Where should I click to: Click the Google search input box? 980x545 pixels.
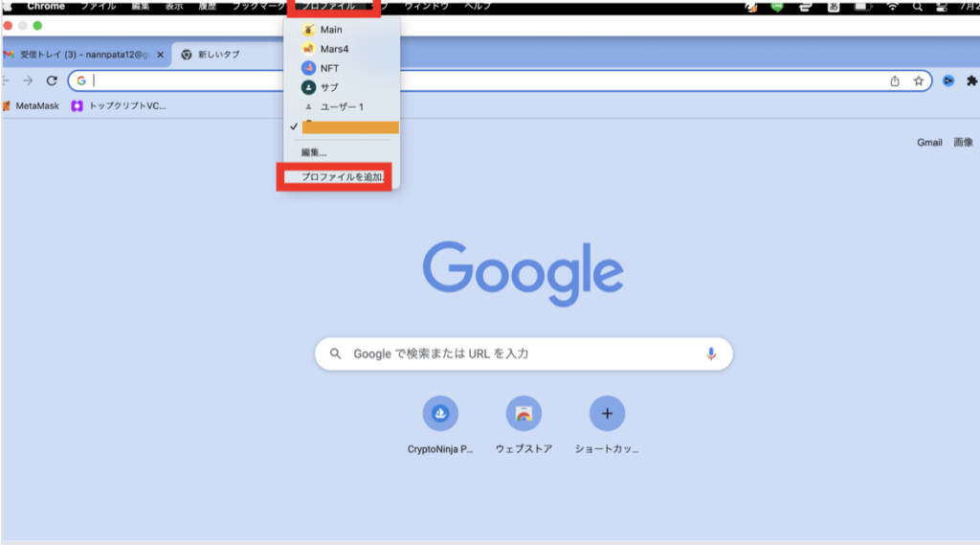pyautogui.click(x=522, y=353)
